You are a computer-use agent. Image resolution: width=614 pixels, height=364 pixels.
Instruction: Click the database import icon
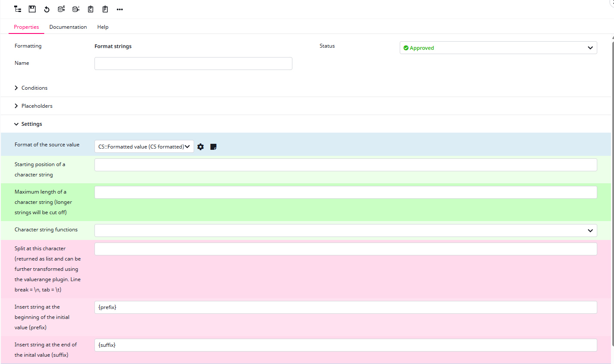pos(76,9)
